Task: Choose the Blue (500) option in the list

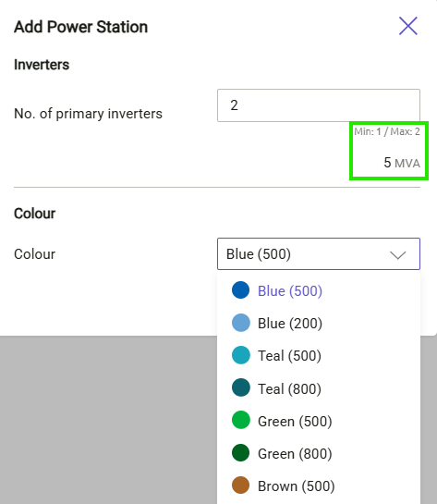Action: [x=319, y=290]
